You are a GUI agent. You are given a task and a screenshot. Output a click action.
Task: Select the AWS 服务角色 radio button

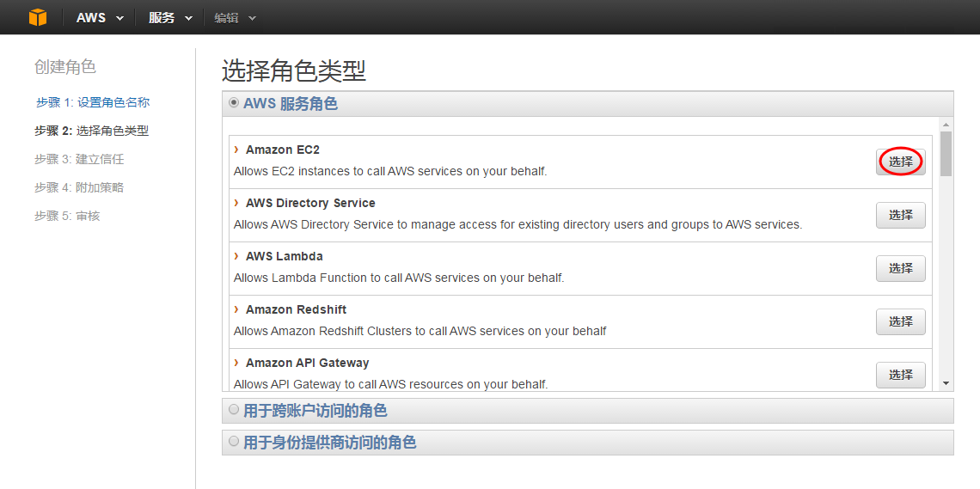click(234, 103)
